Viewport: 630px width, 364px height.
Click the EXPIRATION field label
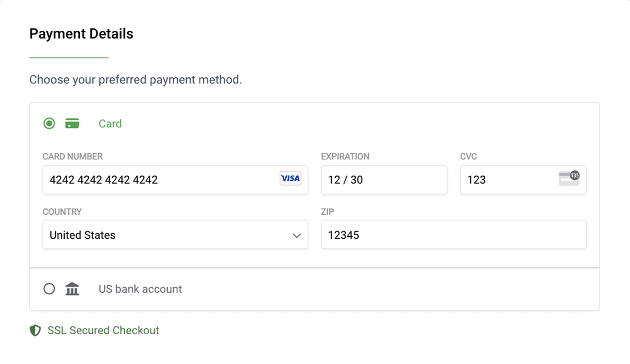[345, 156]
